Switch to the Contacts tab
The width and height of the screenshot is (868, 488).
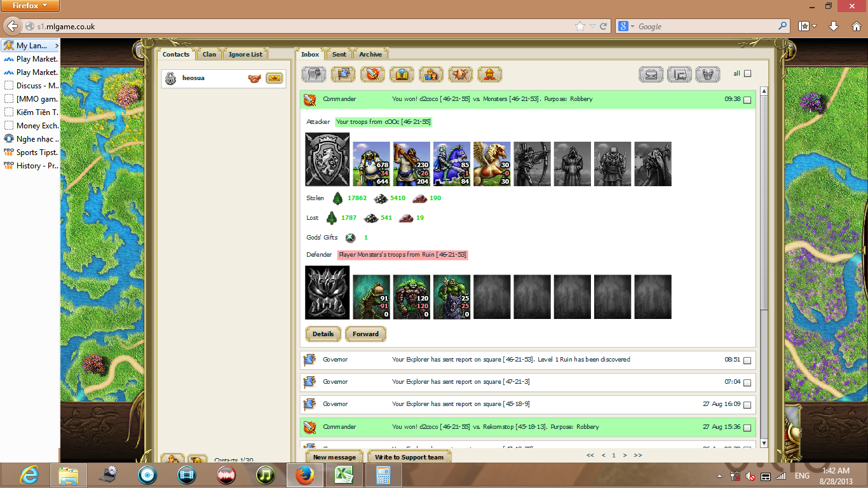click(176, 54)
